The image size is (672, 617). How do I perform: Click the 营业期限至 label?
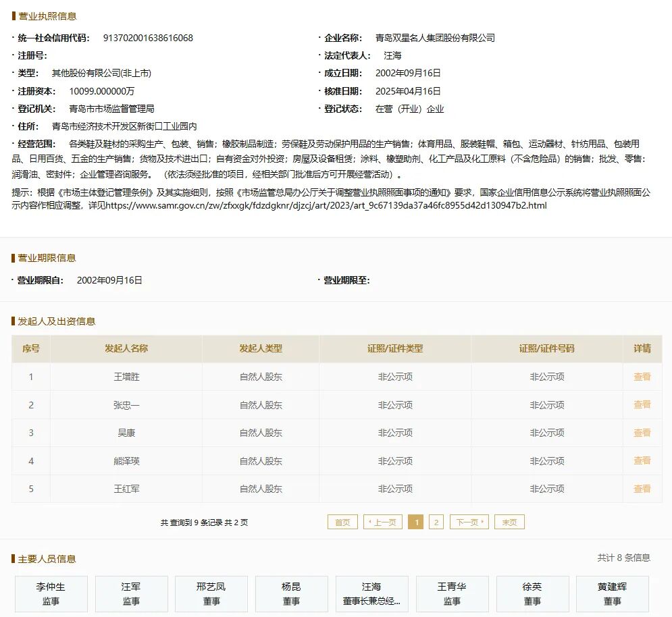pos(346,281)
